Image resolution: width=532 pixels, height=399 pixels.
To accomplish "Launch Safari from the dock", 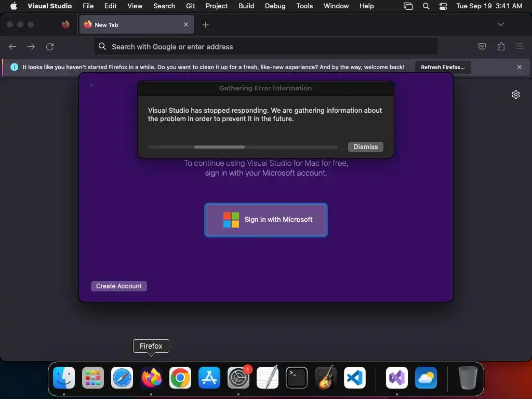I will [122, 378].
